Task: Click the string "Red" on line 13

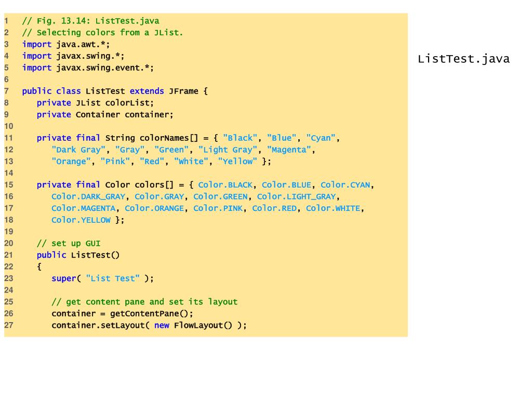Action: [x=152, y=162]
